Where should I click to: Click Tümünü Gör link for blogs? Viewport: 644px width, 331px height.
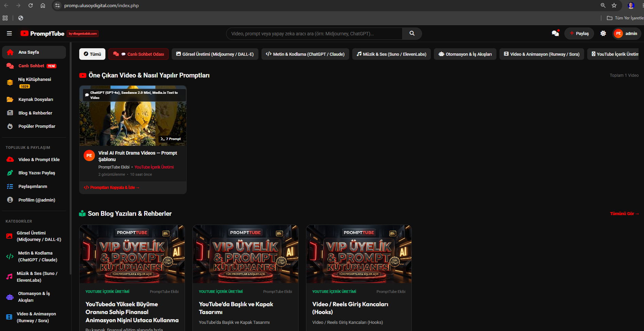point(624,214)
